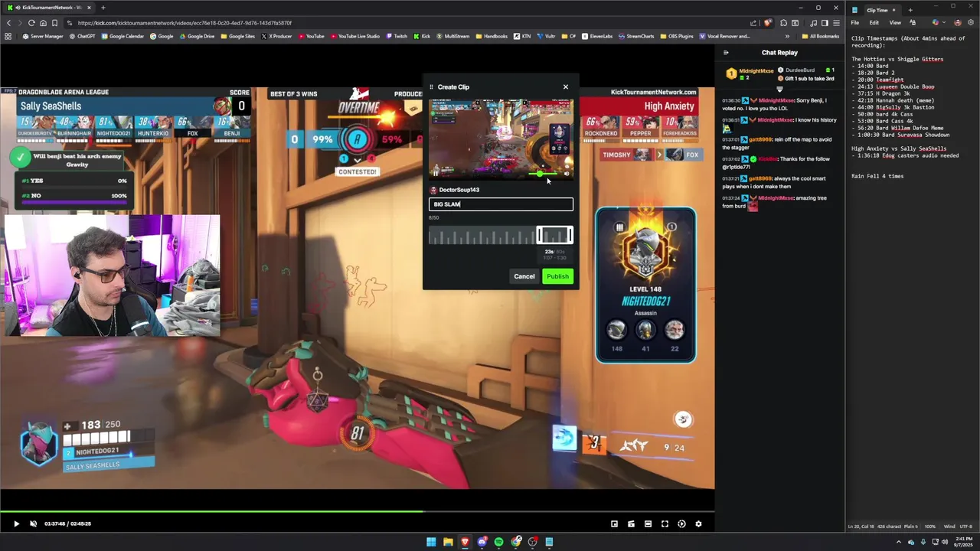
Task: Open the StreamCharts bookmark
Action: (x=635, y=36)
